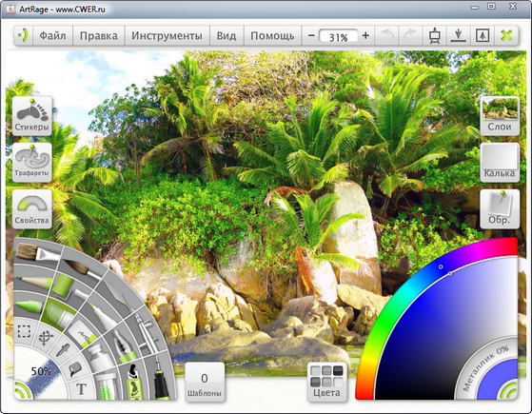Toggle the menu bar pin button
The height and width of the screenshot is (414, 532).
pyautogui.click(x=23, y=35)
